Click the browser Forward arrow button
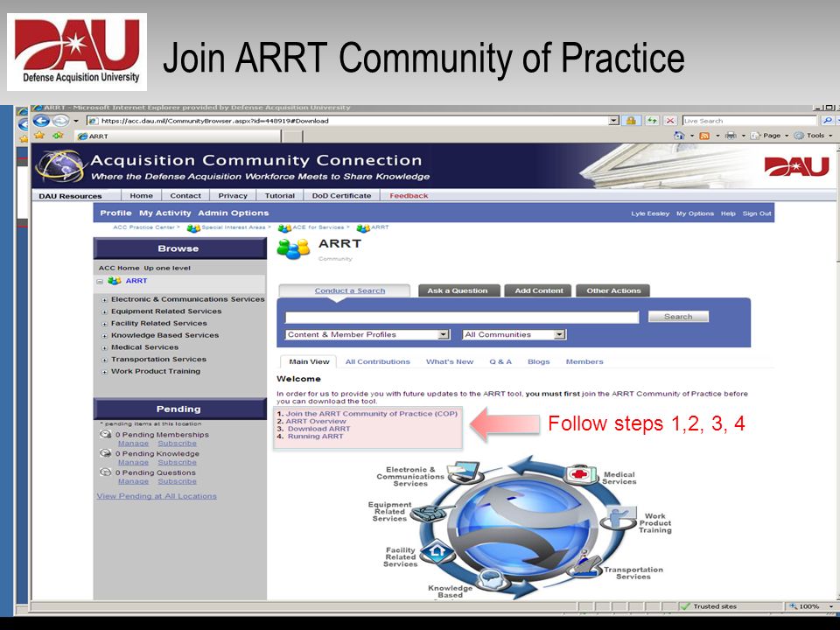 pyautogui.click(x=60, y=121)
